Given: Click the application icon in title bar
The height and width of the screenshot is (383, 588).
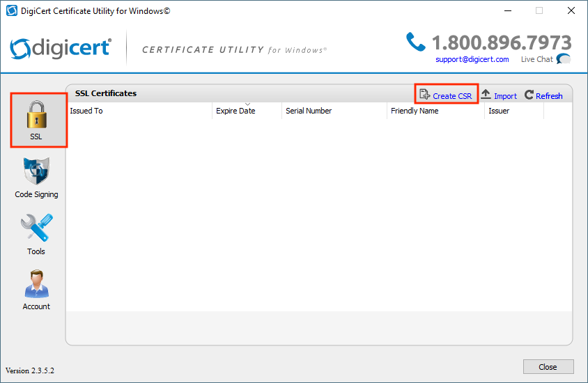Looking at the screenshot, I should (x=11, y=11).
